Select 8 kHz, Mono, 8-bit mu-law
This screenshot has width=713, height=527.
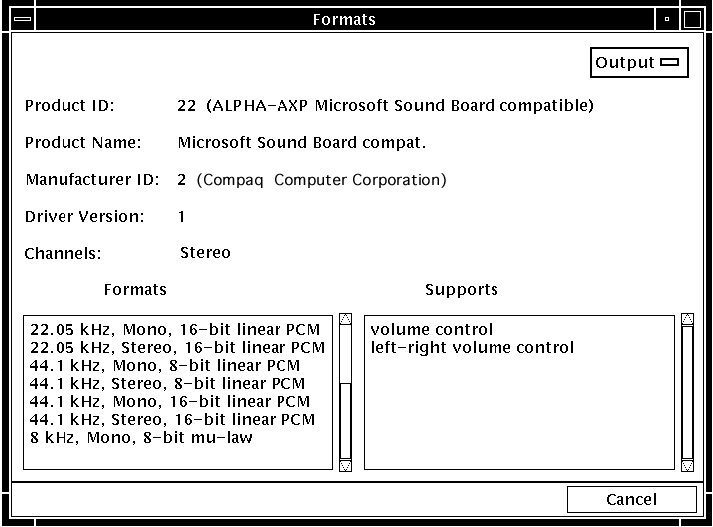point(141,437)
